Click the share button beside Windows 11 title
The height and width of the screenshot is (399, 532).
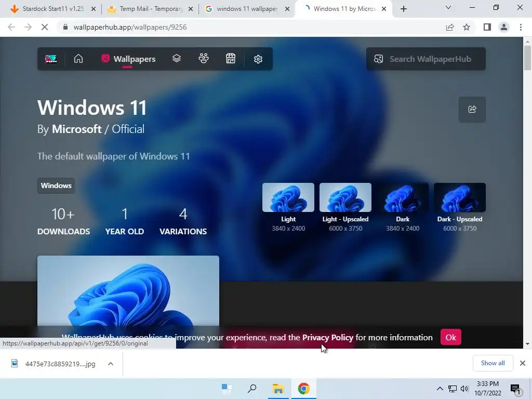pos(472,109)
